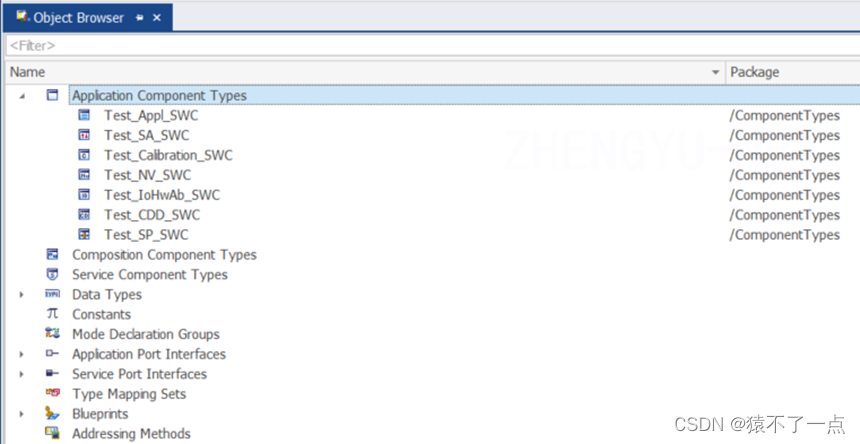Click the Mode Declaration Groups icon
Screen dimensions: 860x444
click(52, 333)
